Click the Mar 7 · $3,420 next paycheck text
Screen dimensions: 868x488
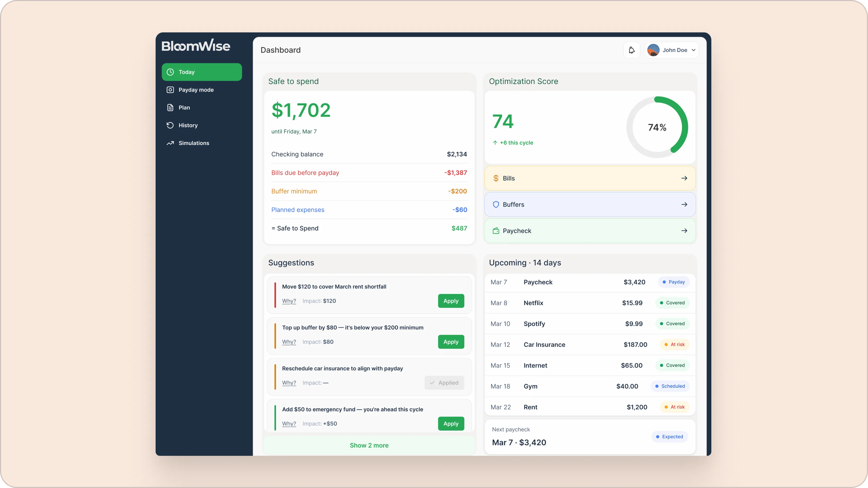pos(519,442)
